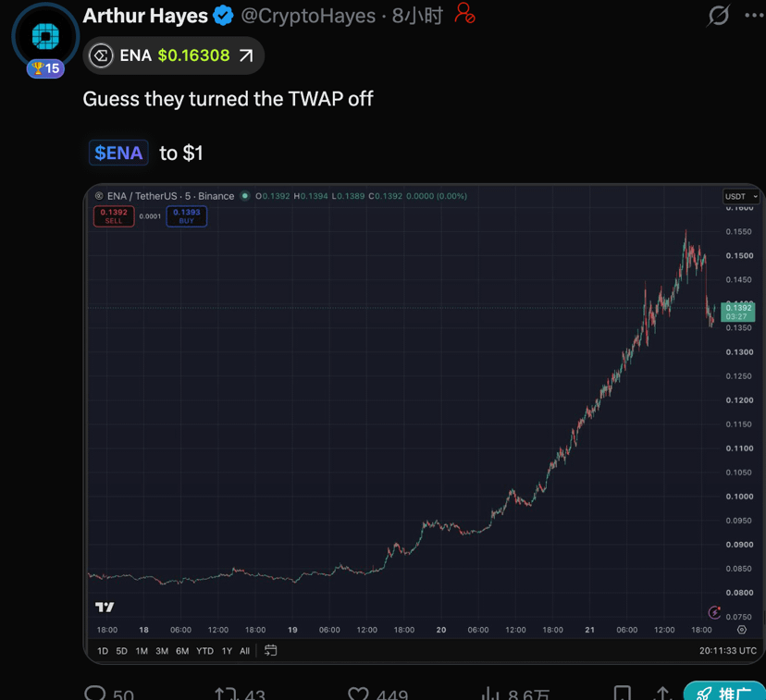Open the USDT currency dropdown

tap(741, 196)
